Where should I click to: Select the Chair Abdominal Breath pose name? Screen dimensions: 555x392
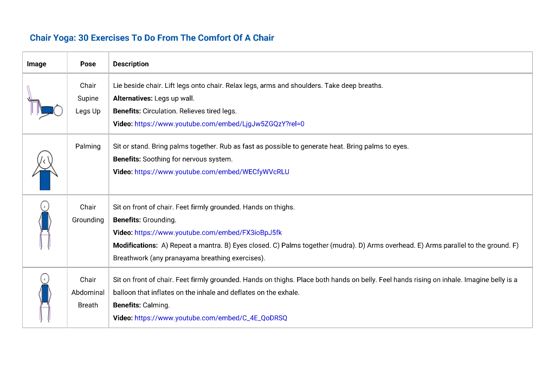88,292
